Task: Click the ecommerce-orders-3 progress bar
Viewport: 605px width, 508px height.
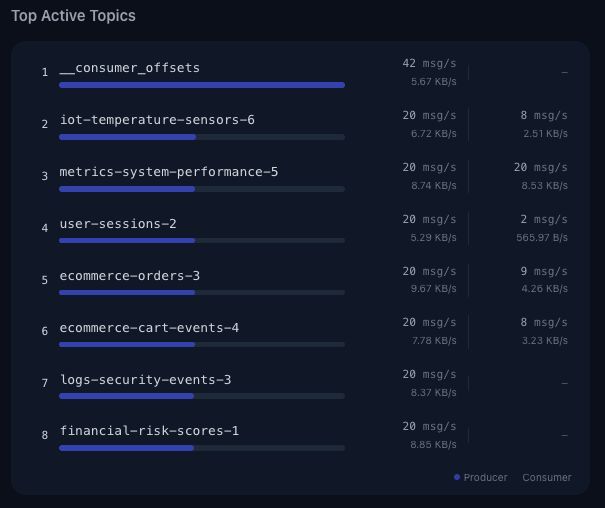Action: tap(202, 293)
